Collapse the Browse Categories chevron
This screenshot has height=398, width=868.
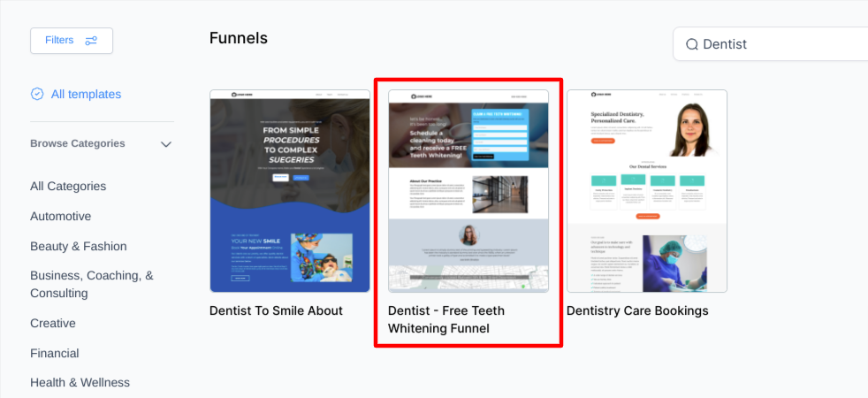(166, 144)
